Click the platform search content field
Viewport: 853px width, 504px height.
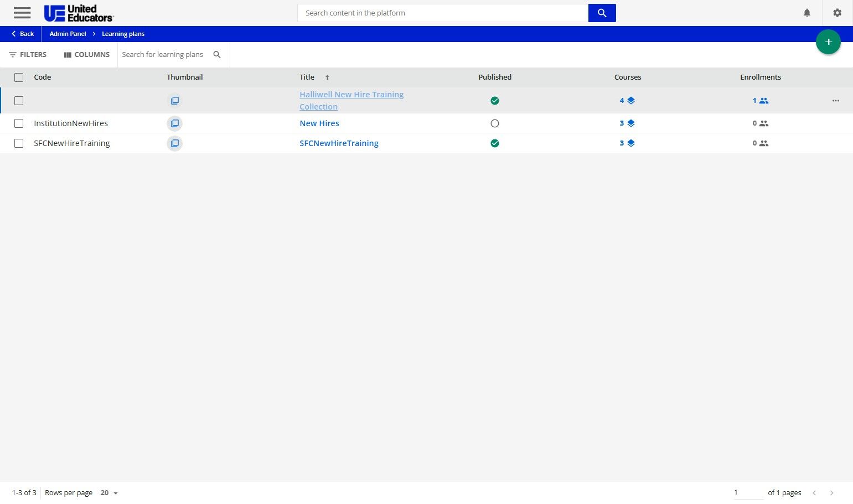(x=443, y=13)
